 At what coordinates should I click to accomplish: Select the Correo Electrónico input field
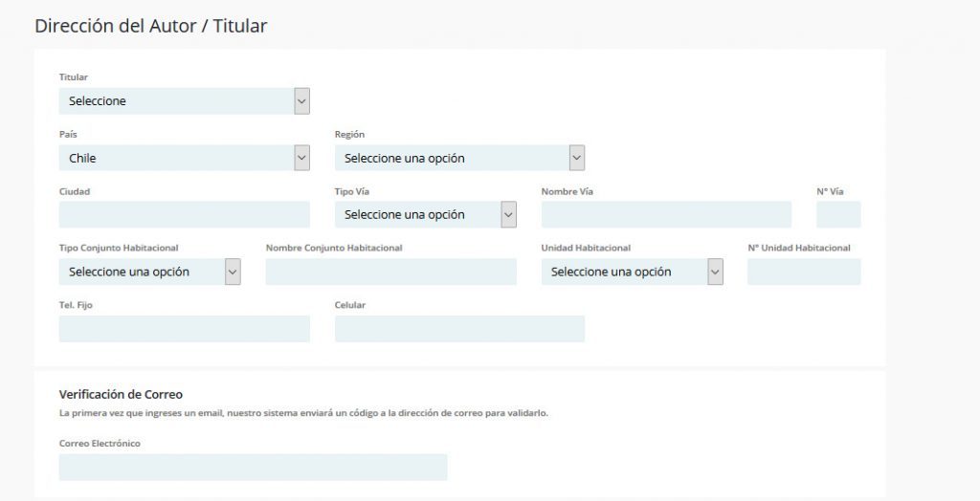(x=253, y=468)
